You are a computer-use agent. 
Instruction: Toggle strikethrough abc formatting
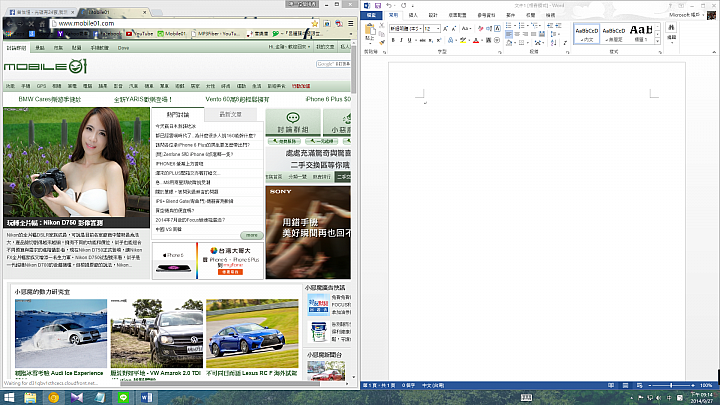pos(422,40)
